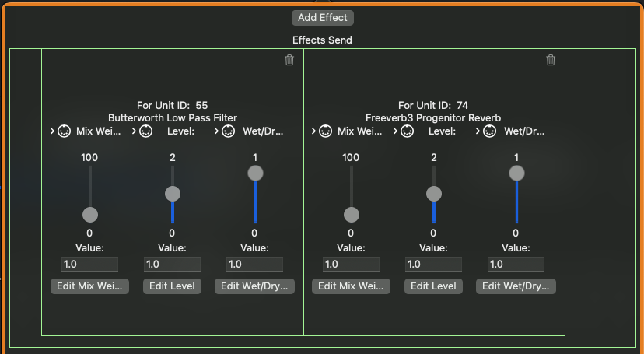The height and width of the screenshot is (354, 644).
Task: Expand chevron before Freeverb3 Wet/Dry parameter
Action: [x=478, y=131]
